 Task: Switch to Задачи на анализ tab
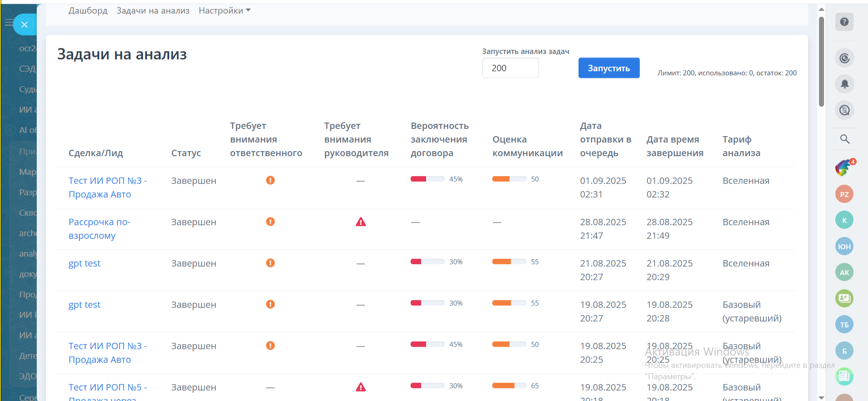pyautogui.click(x=153, y=10)
